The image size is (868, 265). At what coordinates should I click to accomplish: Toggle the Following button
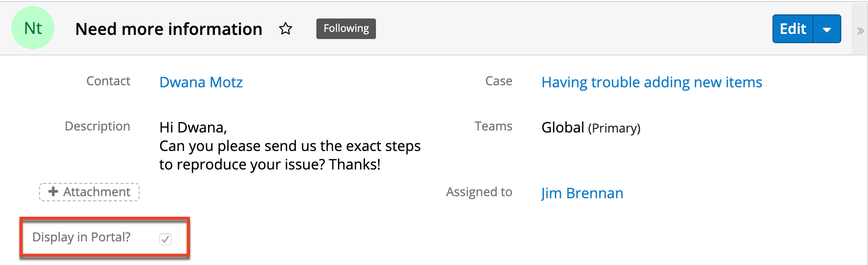tap(346, 29)
